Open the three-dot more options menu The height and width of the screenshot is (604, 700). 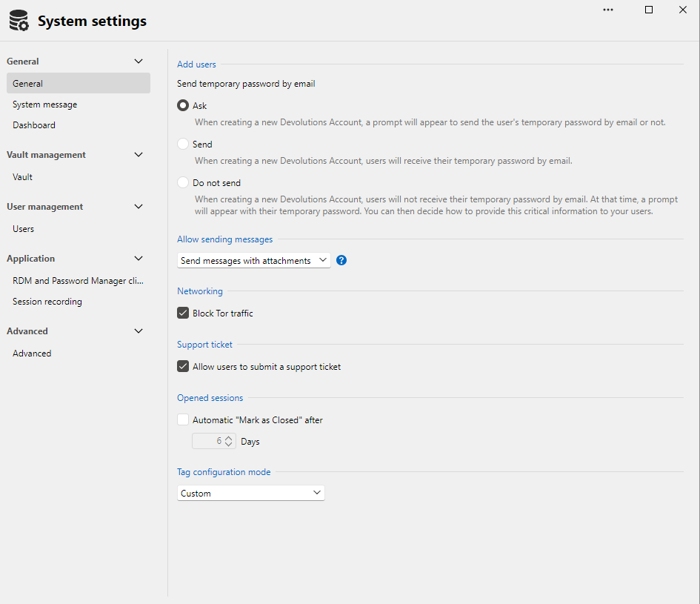tap(608, 10)
